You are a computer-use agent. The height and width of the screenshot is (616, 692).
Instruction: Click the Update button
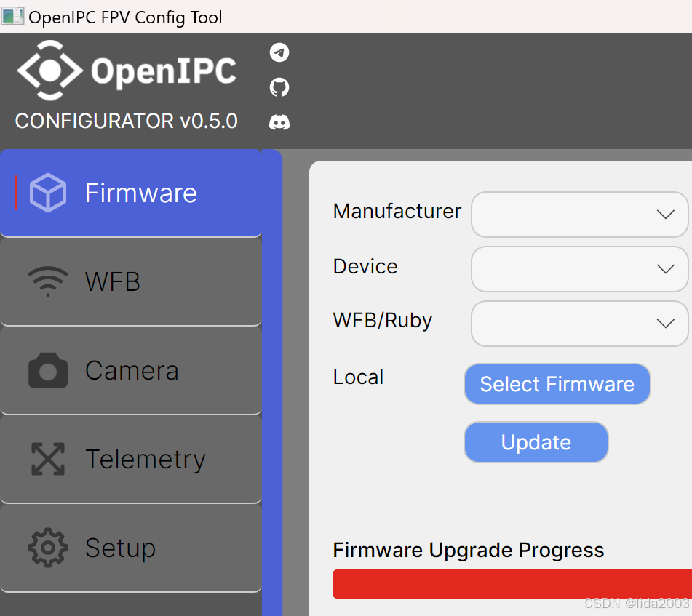click(x=536, y=442)
